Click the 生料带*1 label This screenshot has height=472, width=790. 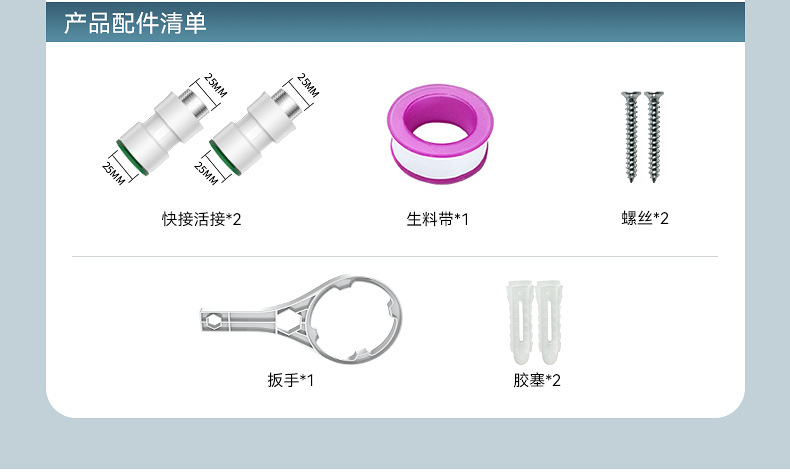pos(437,219)
